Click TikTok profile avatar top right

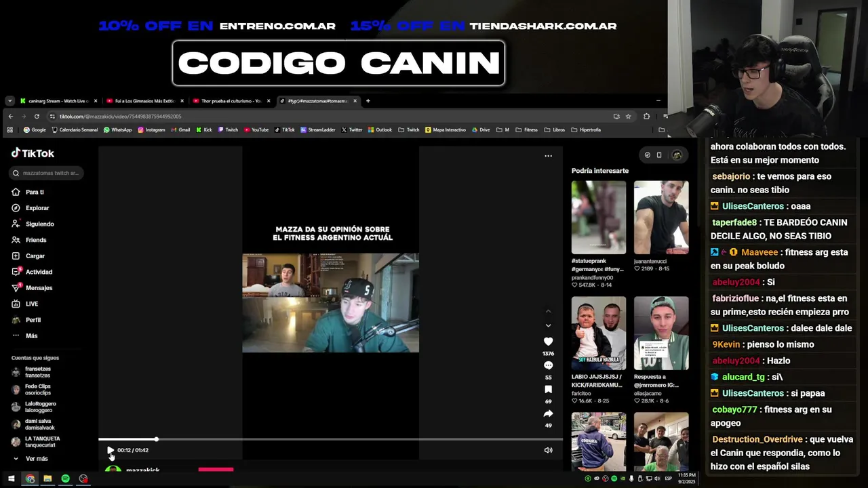pyautogui.click(x=676, y=155)
